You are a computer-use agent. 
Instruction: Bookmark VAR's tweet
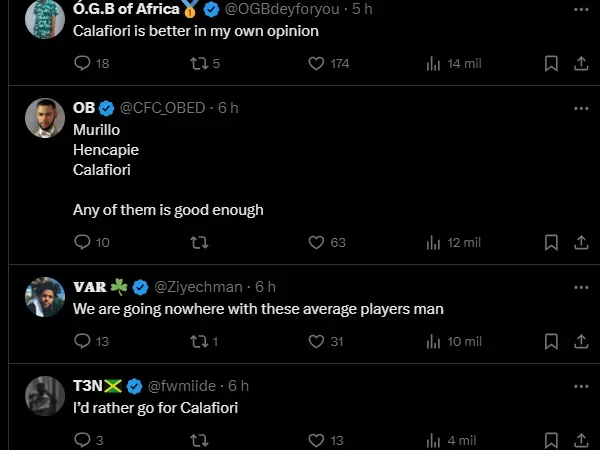551,341
